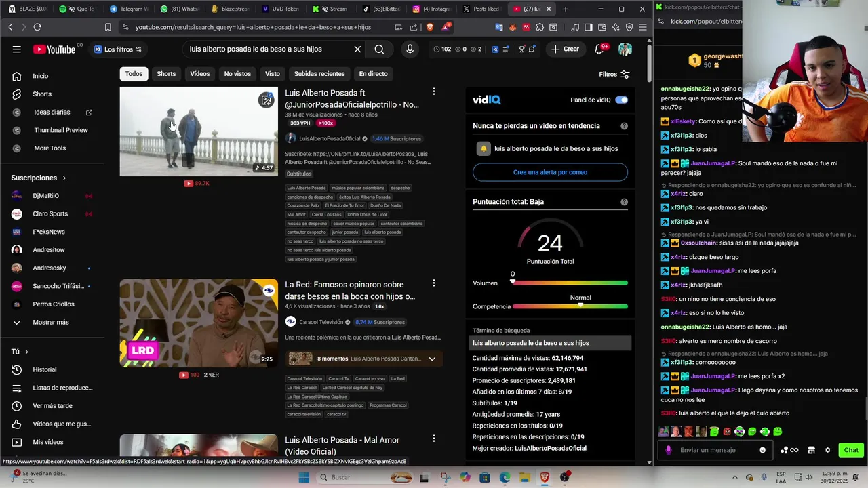This screenshot has width=868, height=488.
Task: Open more options for Luis Alberto Posada ft video
Action: coord(434,91)
